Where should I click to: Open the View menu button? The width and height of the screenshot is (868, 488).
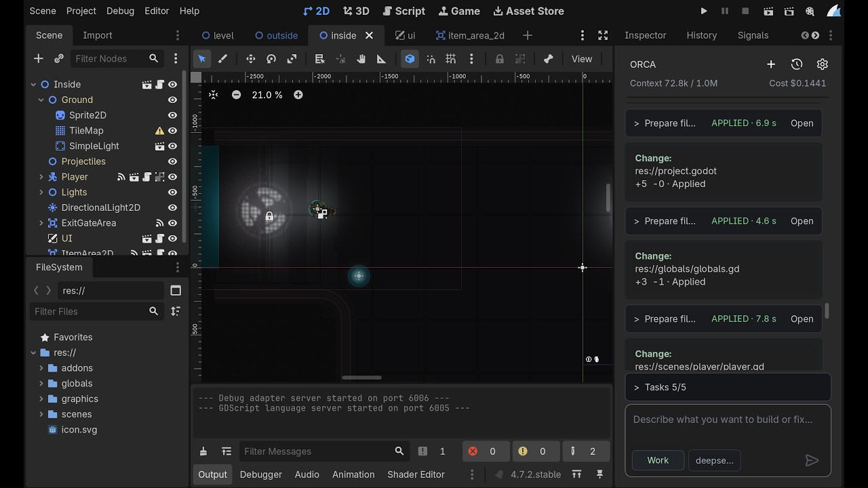click(582, 59)
